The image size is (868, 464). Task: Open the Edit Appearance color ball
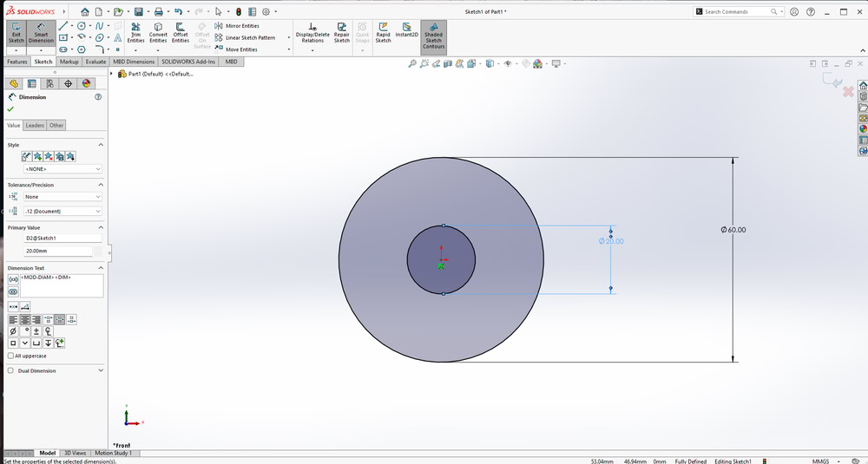coord(537,63)
